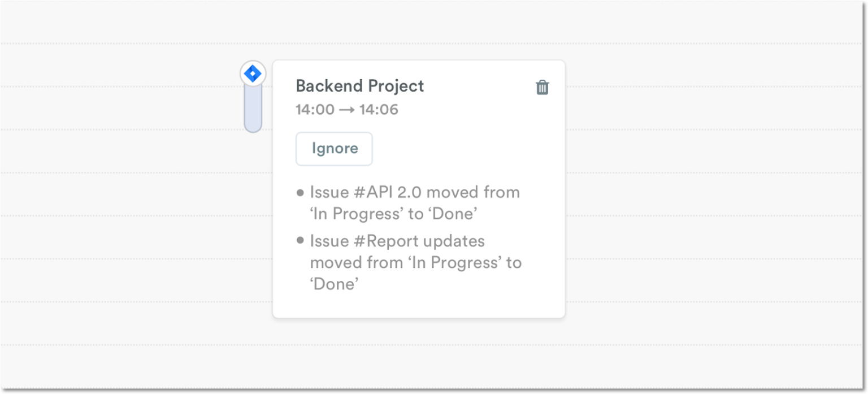Select the blue diamond marker icon
The width and height of the screenshot is (868, 394).
pyautogui.click(x=253, y=73)
